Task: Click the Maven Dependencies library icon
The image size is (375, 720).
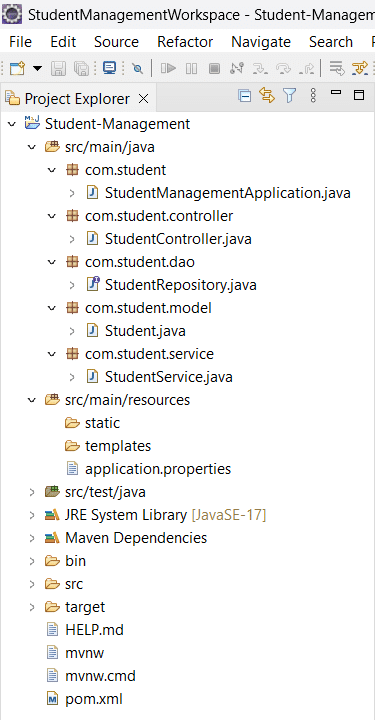Action: point(52,538)
